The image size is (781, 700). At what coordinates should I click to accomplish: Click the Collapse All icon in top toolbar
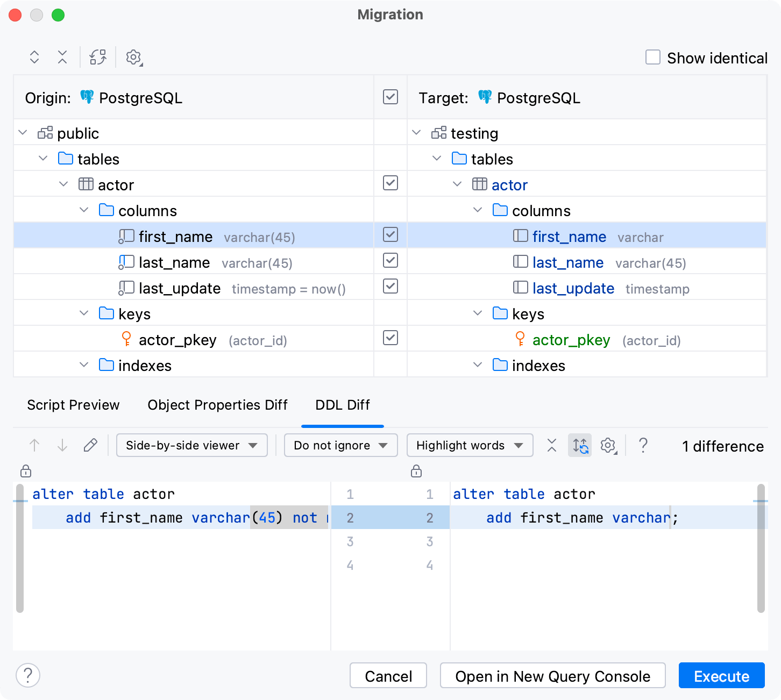pyautogui.click(x=62, y=57)
